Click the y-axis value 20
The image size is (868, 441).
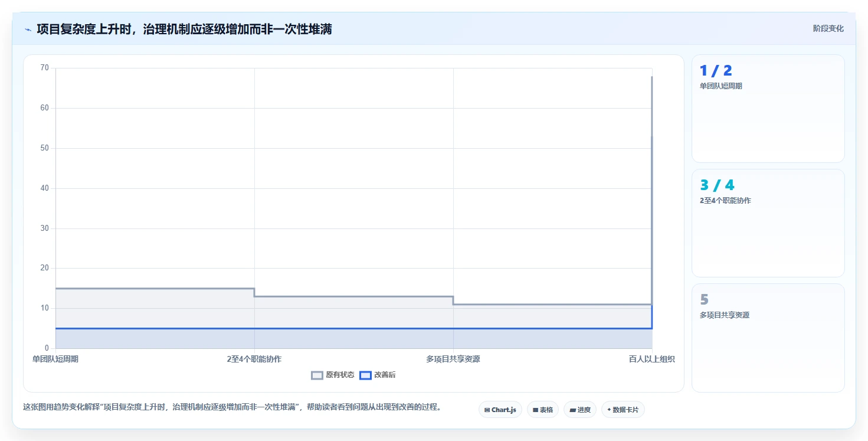(x=45, y=268)
